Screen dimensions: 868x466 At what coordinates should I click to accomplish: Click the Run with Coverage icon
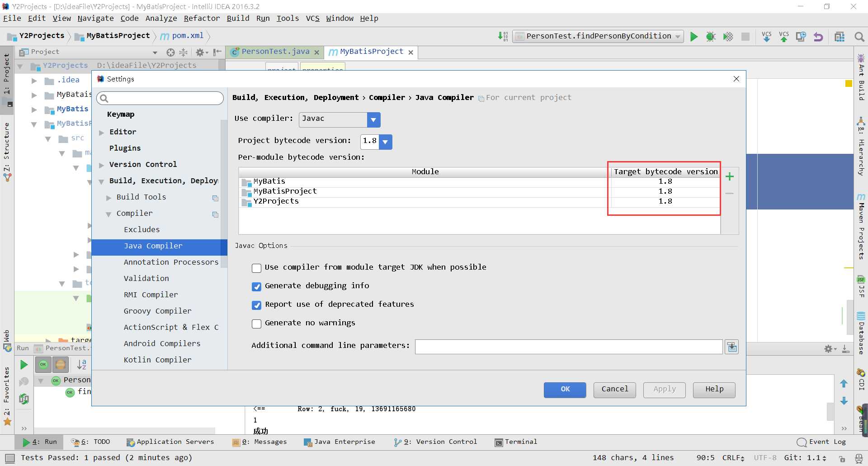pyautogui.click(x=728, y=37)
